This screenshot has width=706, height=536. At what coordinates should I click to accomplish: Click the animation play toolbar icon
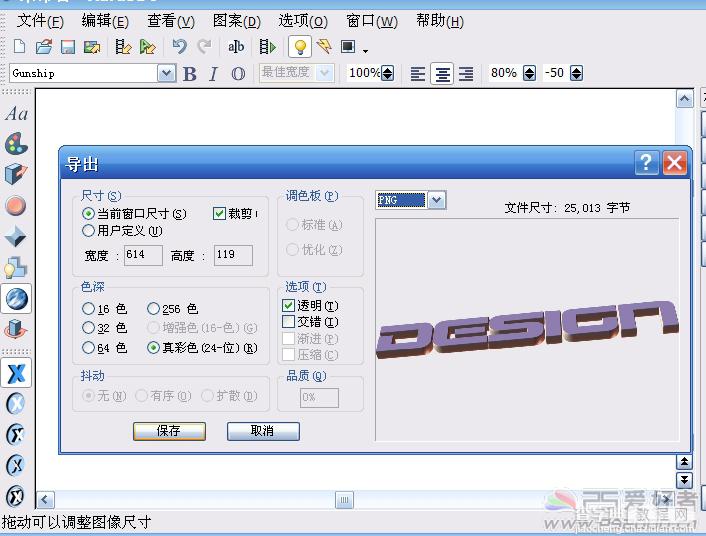pyautogui.click(x=267, y=46)
